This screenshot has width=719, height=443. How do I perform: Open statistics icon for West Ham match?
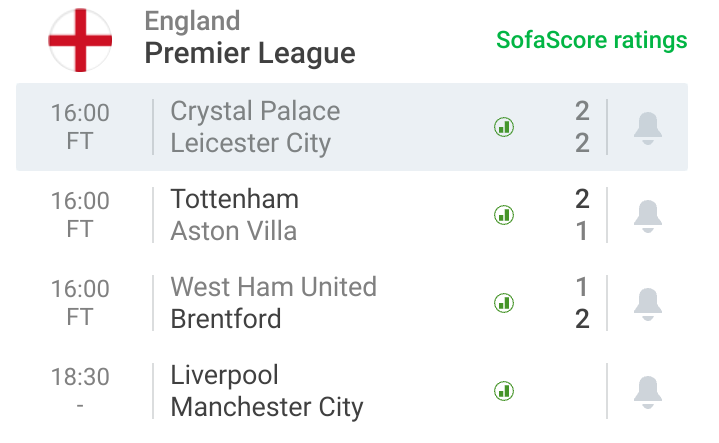coord(503,303)
